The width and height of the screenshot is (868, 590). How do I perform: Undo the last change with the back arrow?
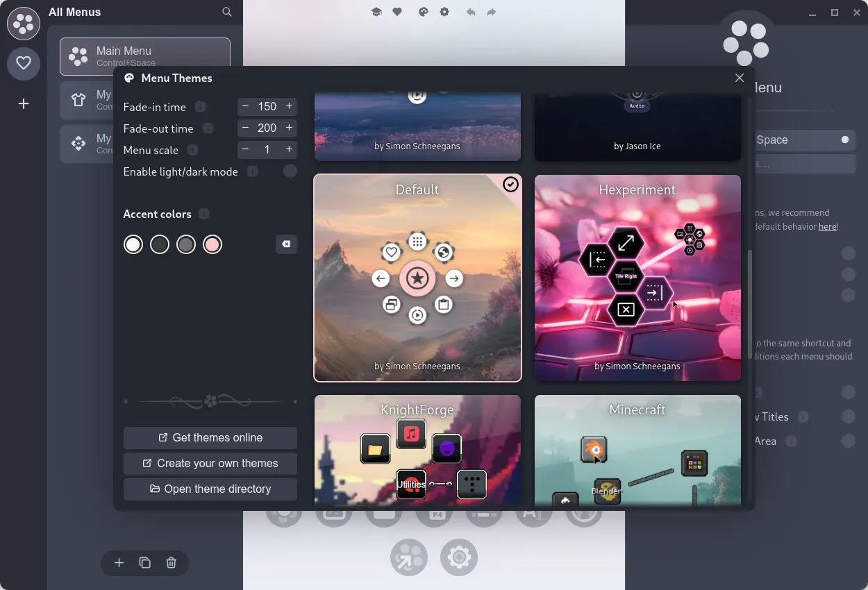pos(471,12)
